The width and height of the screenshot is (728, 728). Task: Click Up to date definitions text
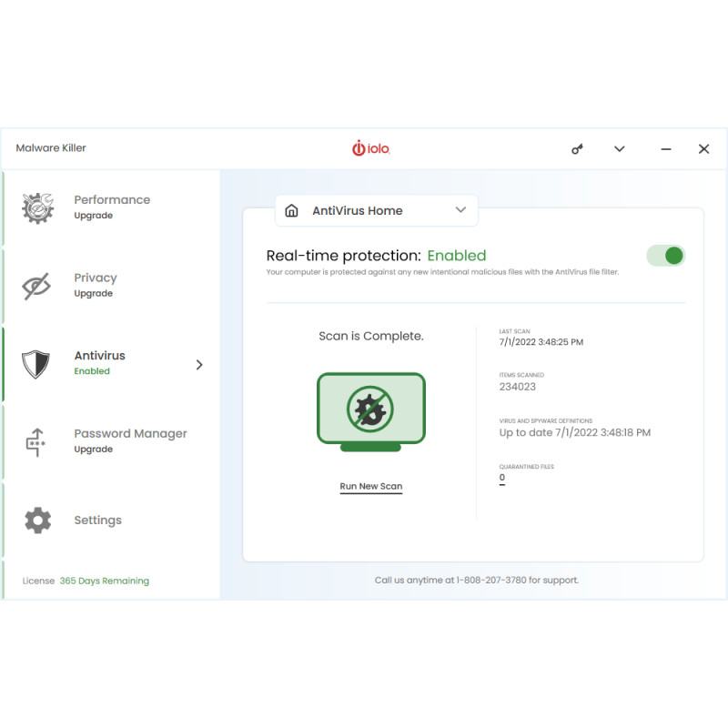pyautogui.click(x=575, y=433)
